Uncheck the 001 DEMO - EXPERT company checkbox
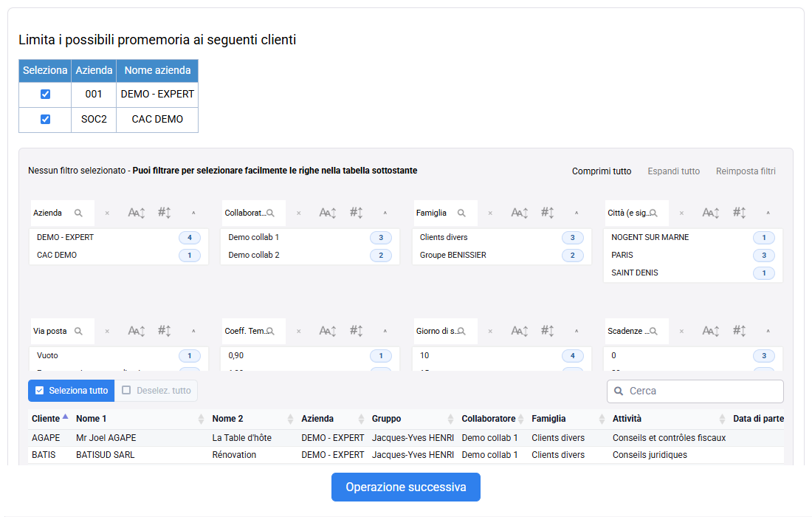 (46, 95)
